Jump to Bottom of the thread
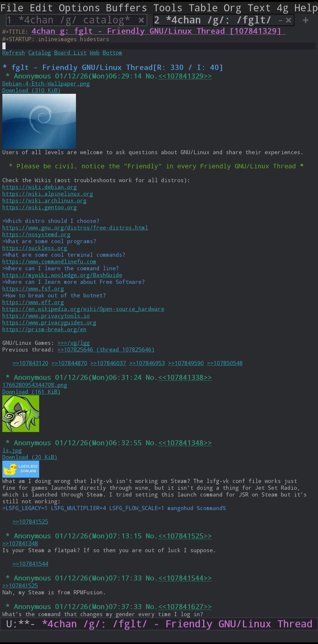Image resolution: width=318 pixels, height=644 pixels. click(x=112, y=53)
